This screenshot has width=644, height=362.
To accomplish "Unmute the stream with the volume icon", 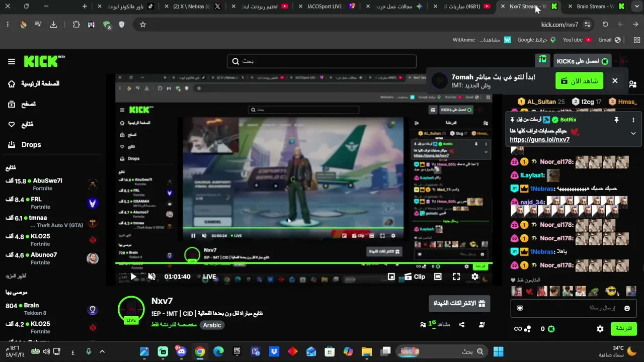I will 151,277.
